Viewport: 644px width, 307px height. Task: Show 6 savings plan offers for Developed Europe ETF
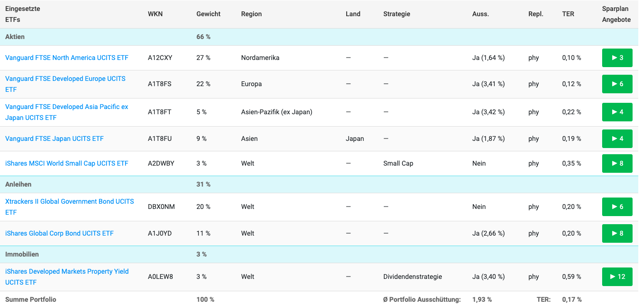617,84
